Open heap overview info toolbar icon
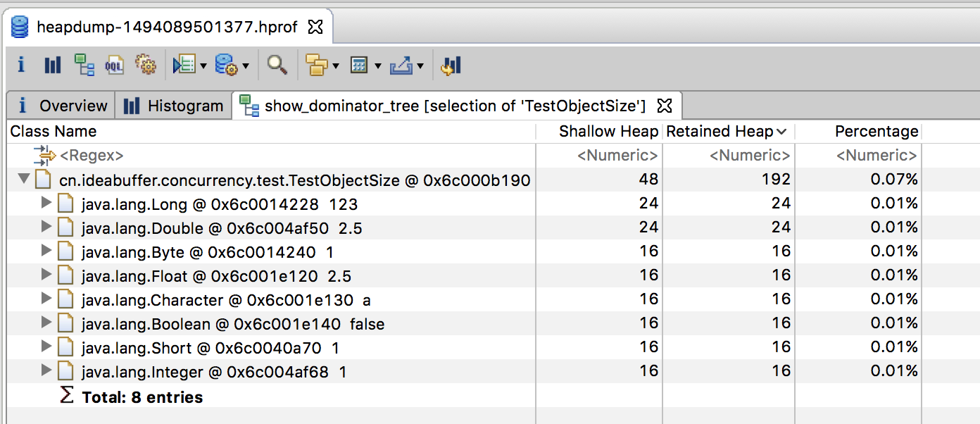Image resolution: width=980 pixels, height=424 pixels. tap(21, 66)
